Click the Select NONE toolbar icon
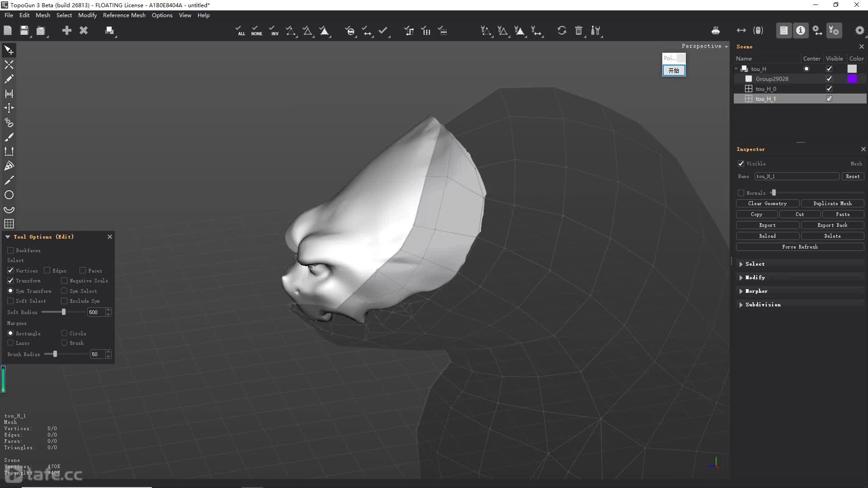Screen dimensions: 868x488 pyautogui.click(x=256, y=30)
